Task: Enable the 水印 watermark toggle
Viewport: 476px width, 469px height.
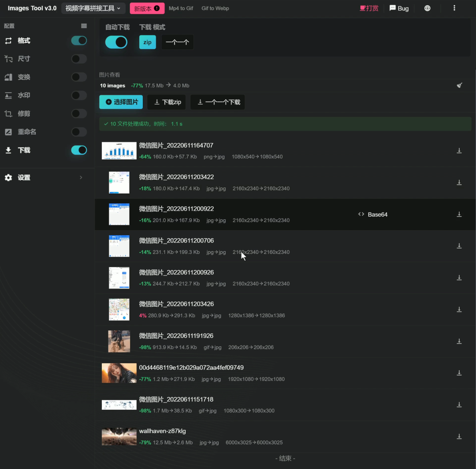Action: tap(79, 95)
